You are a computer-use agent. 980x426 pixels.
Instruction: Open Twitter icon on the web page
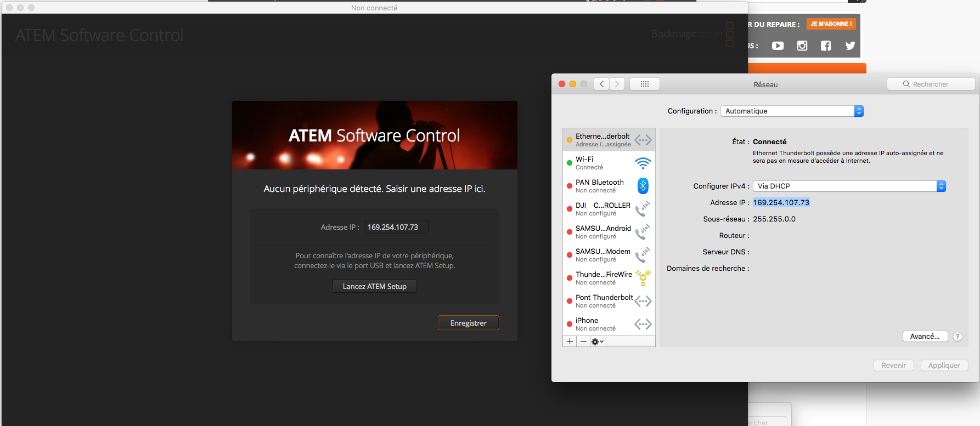(x=851, y=46)
